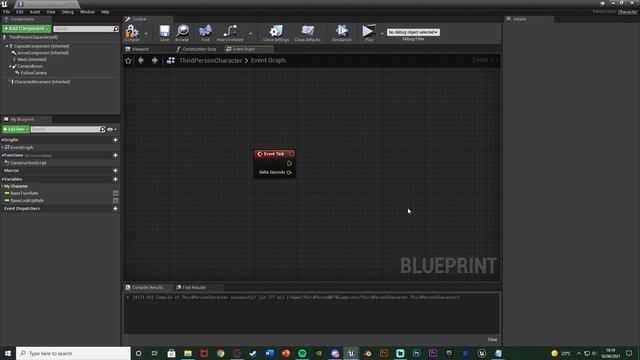Click the Windows taskbar search box

73,353
